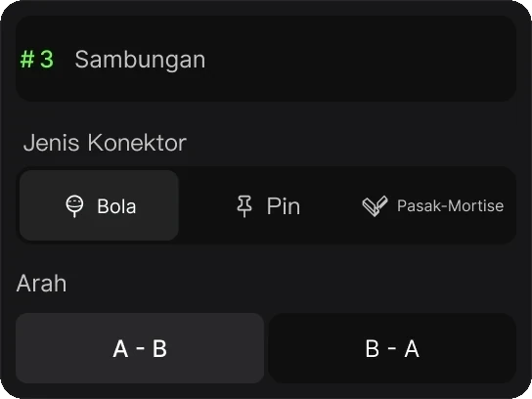Screen dimensions: 532x399
Task: Click the Arah section label
Action: (41, 283)
